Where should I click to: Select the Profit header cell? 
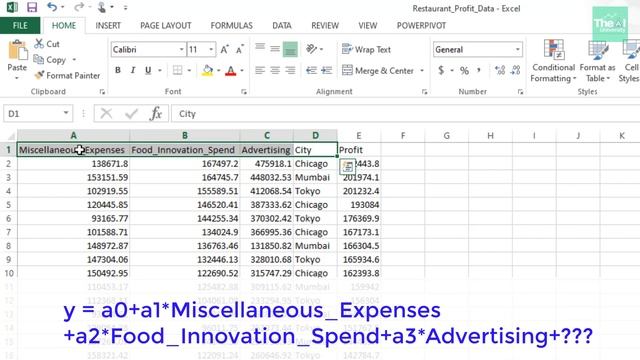coord(359,150)
